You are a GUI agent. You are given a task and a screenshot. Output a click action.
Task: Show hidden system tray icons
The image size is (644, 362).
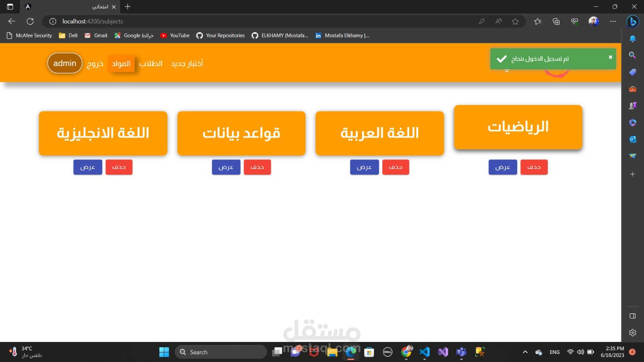[x=525, y=352]
